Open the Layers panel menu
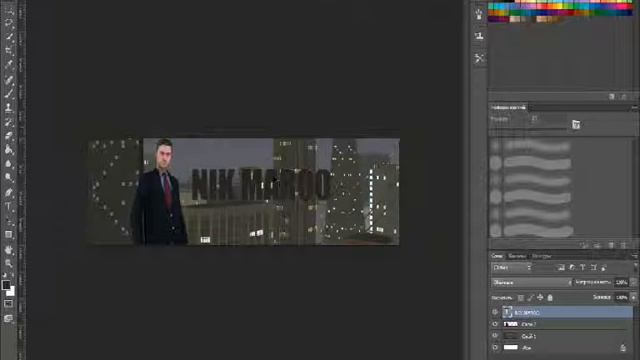 coord(635,256)
